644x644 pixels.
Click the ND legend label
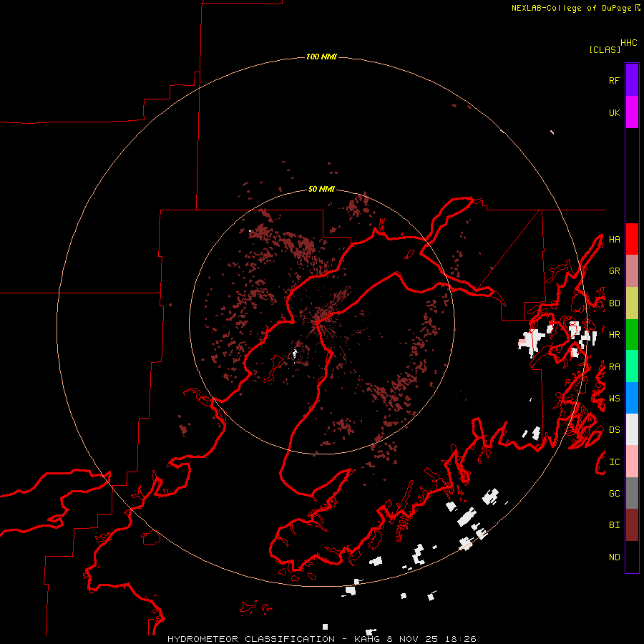click(x=614, y=557)
